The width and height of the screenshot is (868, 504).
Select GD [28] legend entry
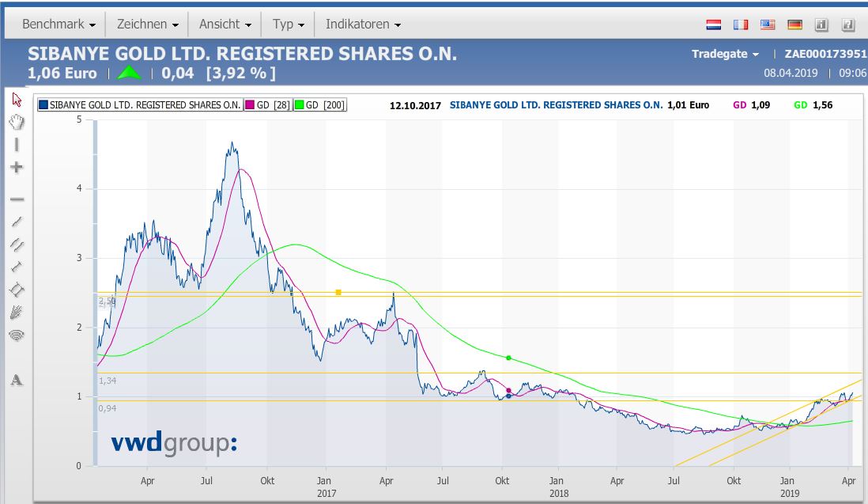[x=267, y=104]
